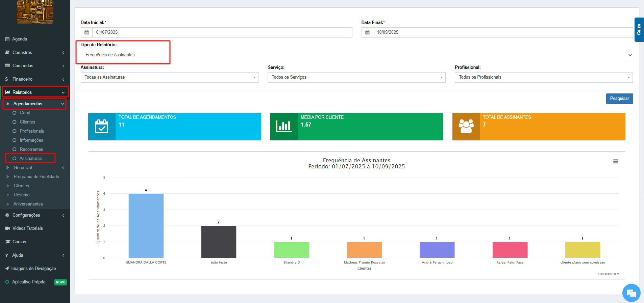
Task: Click the light blue ELIANDRA DALLA CORTE bar
Action: click(146, 225)
